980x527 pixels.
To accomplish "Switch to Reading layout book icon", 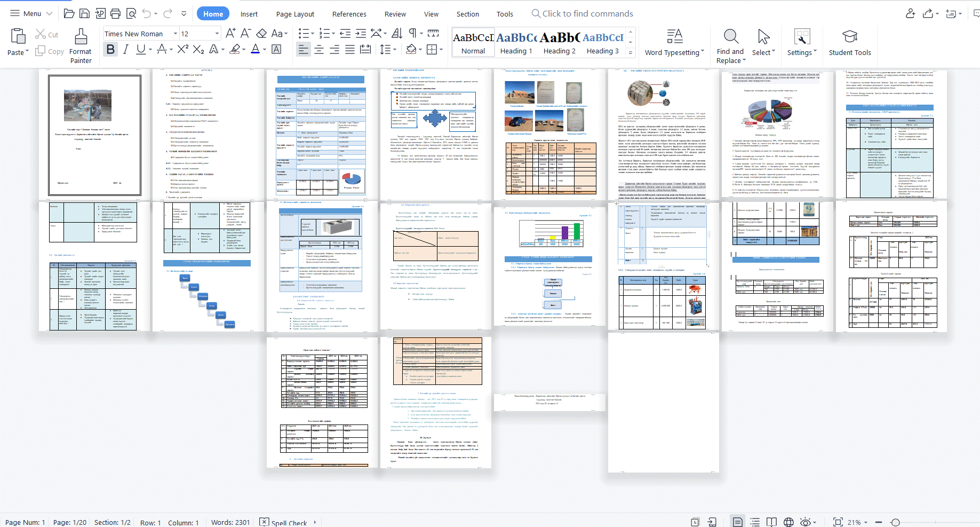I will tap(771, 522).
